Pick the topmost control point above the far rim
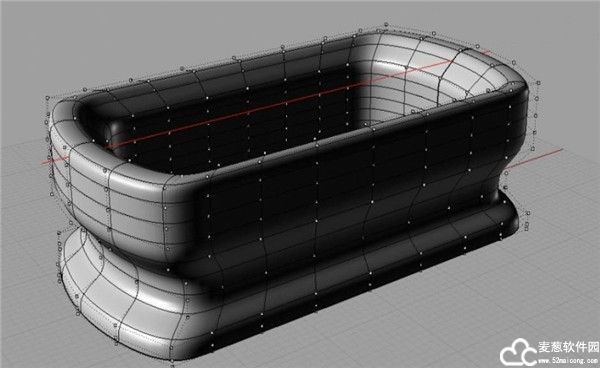Image resolution: width=600 pixels, height=368 pixels. 386,24
